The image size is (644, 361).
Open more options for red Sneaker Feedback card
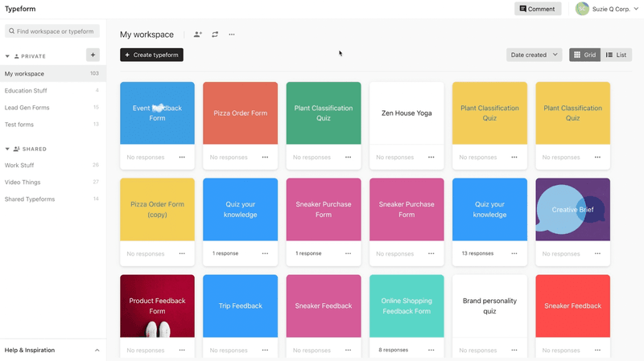click(x=597, y=350)
